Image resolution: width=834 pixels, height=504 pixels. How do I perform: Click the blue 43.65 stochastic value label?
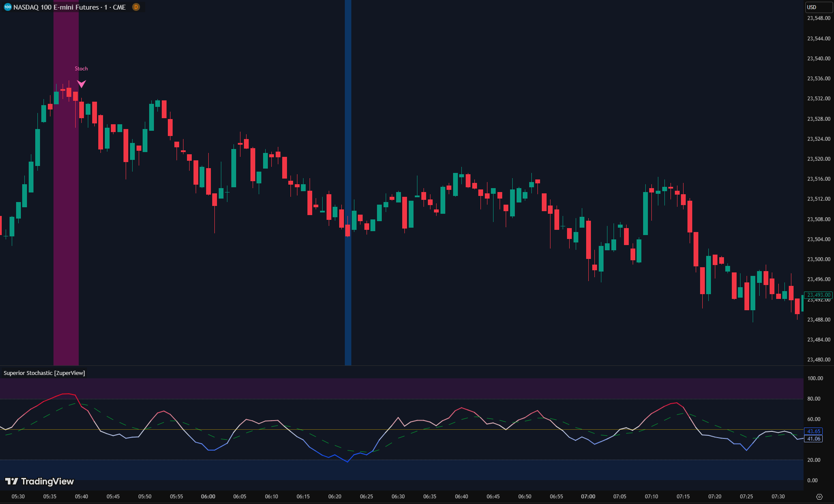[x=813, y=431]
